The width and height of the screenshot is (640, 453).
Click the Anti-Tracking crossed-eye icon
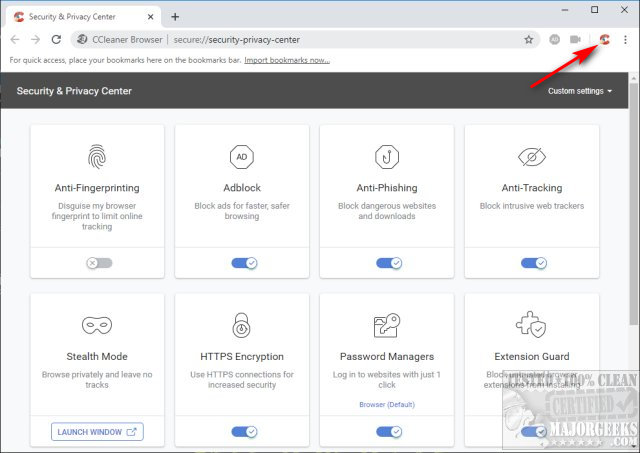pos(532,157)
